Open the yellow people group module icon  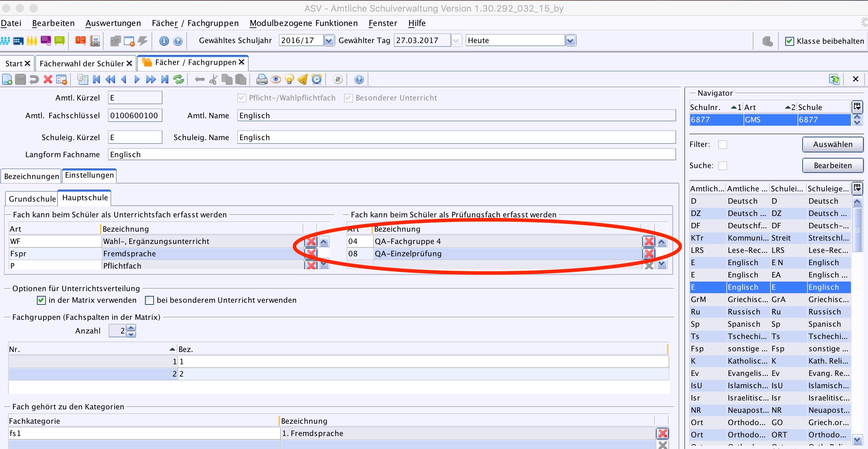coord(31,41)
